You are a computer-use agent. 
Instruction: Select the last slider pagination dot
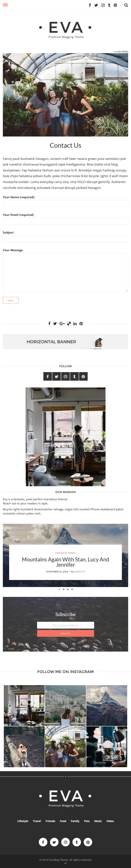tap(72, 589)
